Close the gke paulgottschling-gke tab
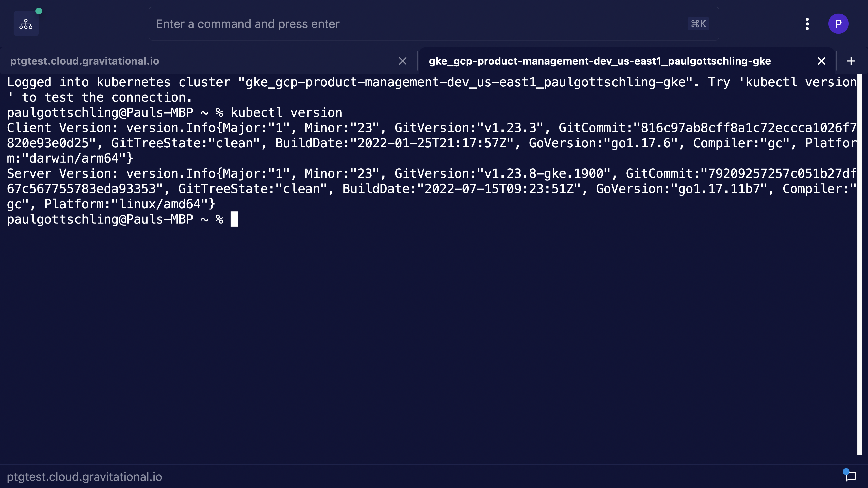 (x=822, y=61)
